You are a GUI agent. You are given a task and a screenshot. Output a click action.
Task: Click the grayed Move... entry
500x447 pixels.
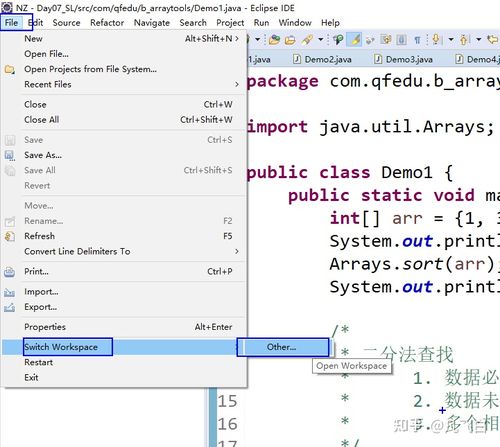point(124,206)
